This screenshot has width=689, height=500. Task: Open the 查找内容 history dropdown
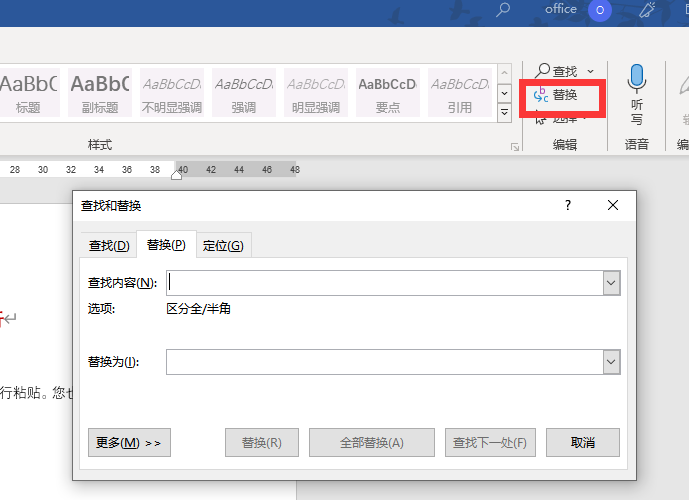coord(611,283)
